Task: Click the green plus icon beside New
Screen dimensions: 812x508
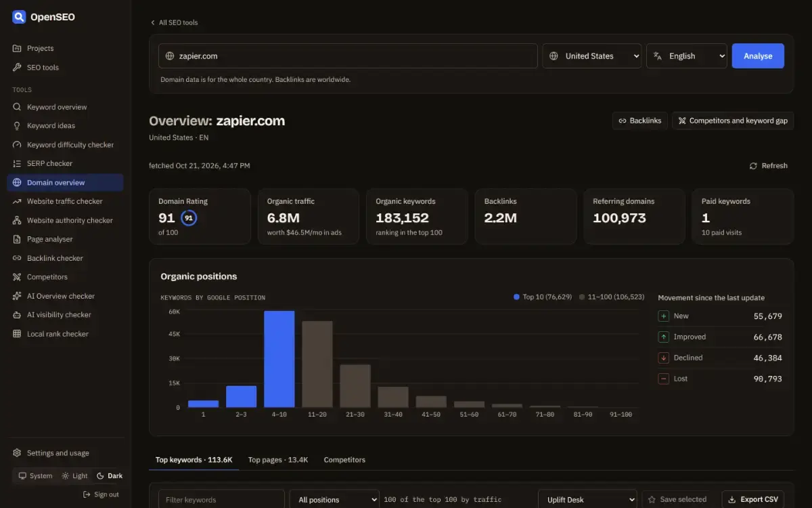Action: click(664, 316)
